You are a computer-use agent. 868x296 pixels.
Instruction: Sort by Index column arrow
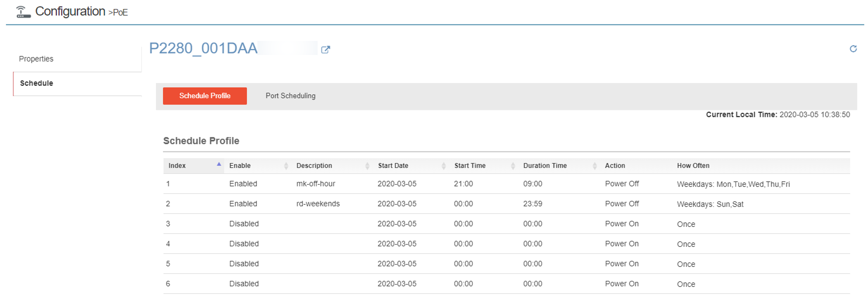pyautogui.click(x=219, y=165)
